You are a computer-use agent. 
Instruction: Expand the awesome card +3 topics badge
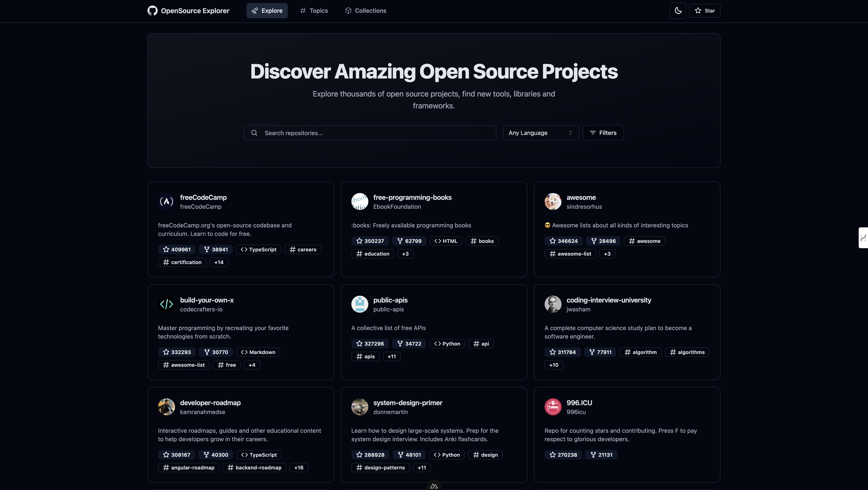(607, 254)
